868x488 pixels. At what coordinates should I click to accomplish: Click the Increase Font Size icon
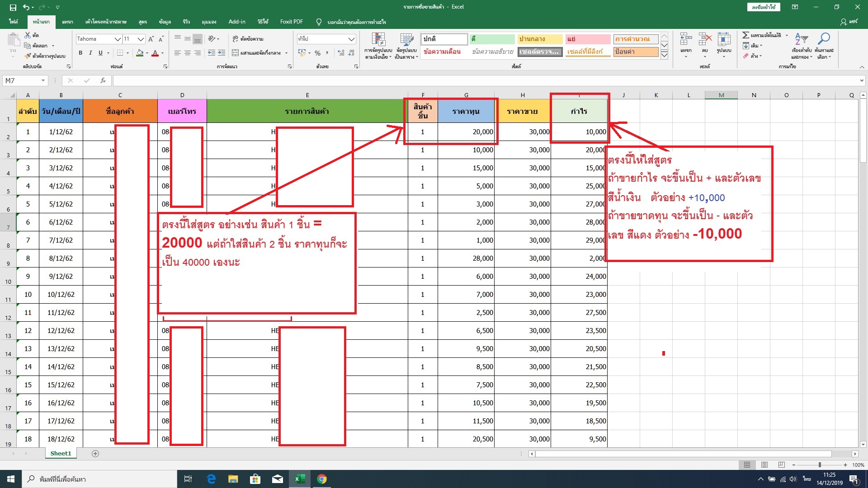[151, 39]
